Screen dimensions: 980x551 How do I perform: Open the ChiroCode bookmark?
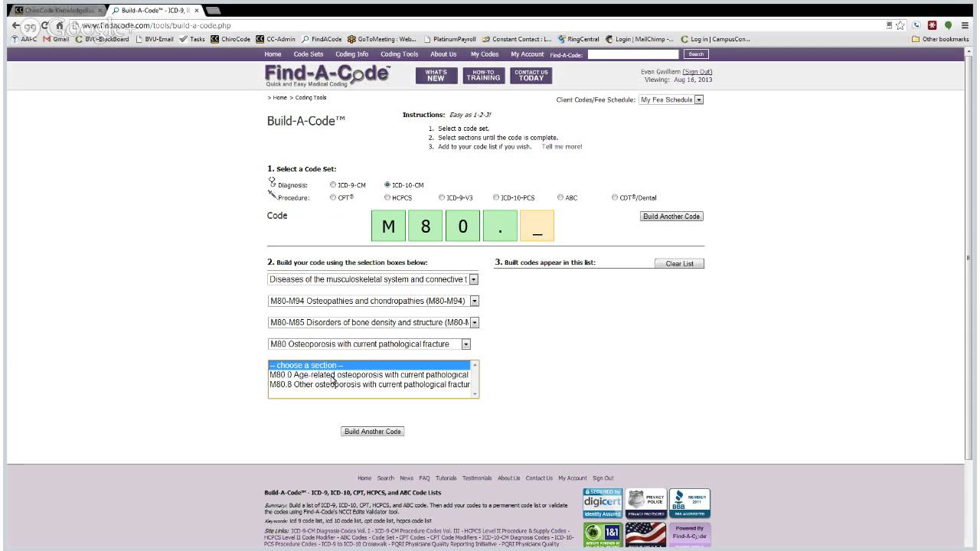[x=230, y=39]
